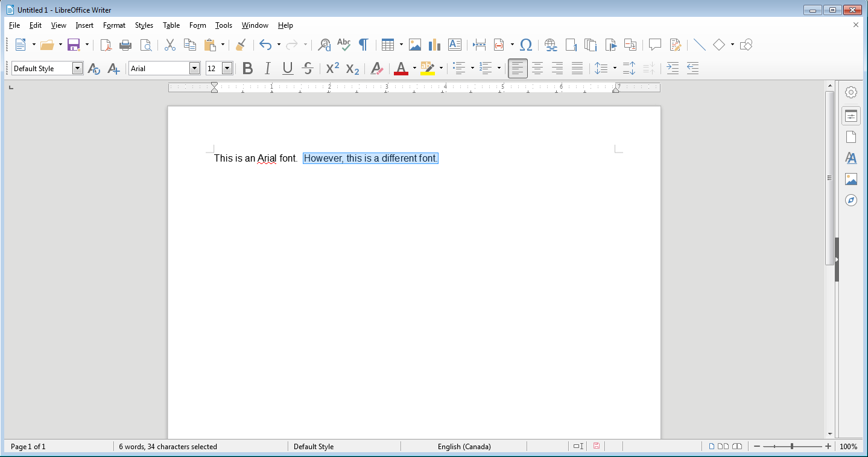Enable Center horizontal alignment
This screenshot has height=457, width=868.
[537, 69]
